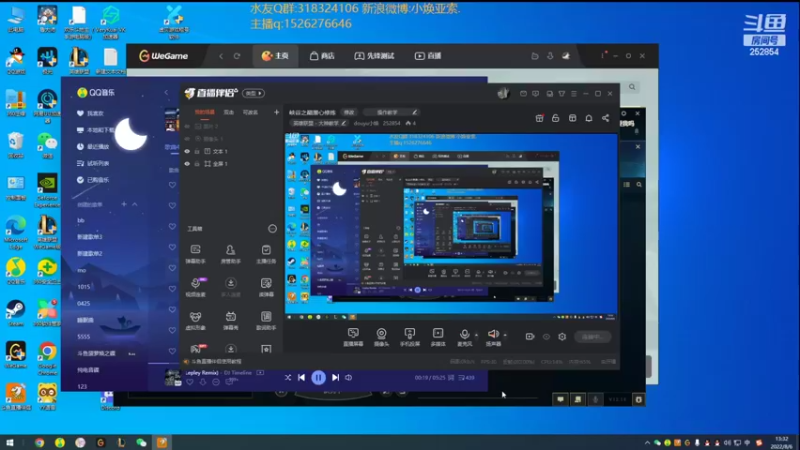The image size is (800, 450).
Task: Click the search icon in WeGame window
Action: [632, 87]
